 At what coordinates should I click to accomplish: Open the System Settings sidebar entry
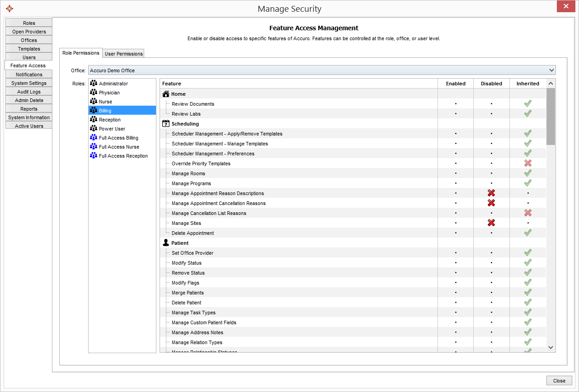(x=28, y=83)
